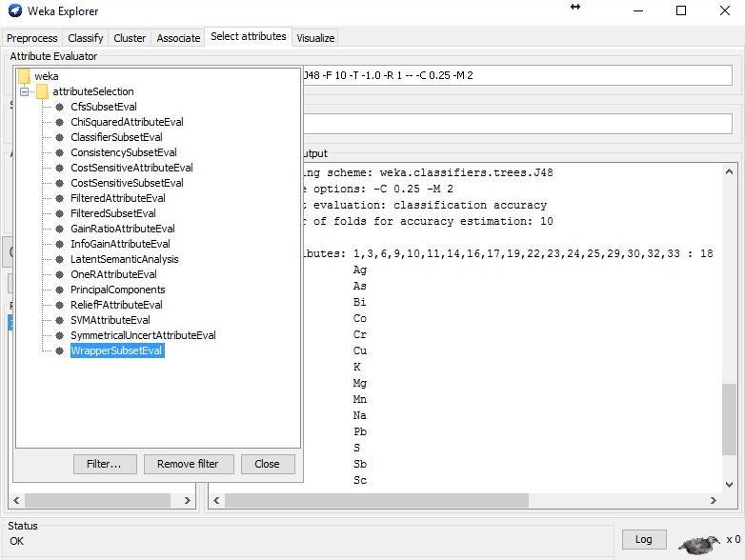Close the evaluator chooser popup
745x560 pixels.
pos(268,464)
